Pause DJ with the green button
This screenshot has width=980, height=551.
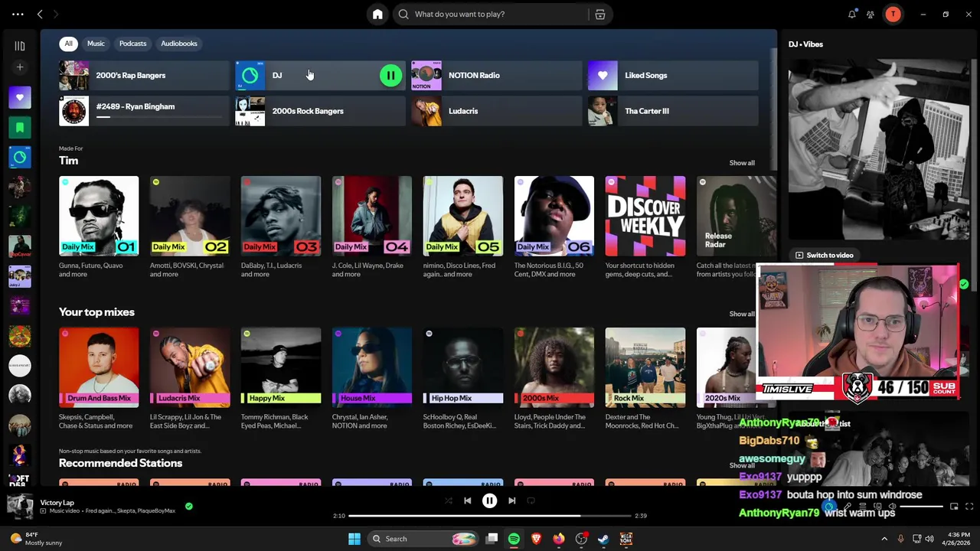[x=390, y=75]
